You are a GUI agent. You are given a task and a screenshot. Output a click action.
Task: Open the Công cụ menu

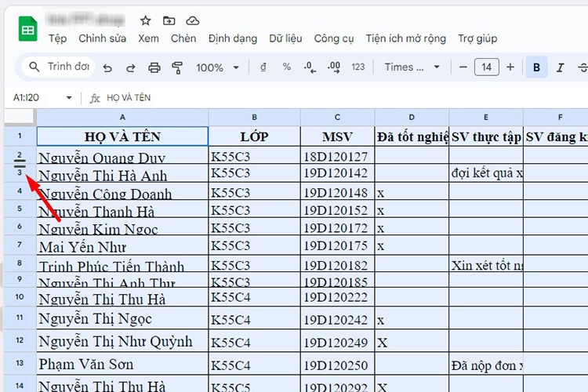(334, 38)
